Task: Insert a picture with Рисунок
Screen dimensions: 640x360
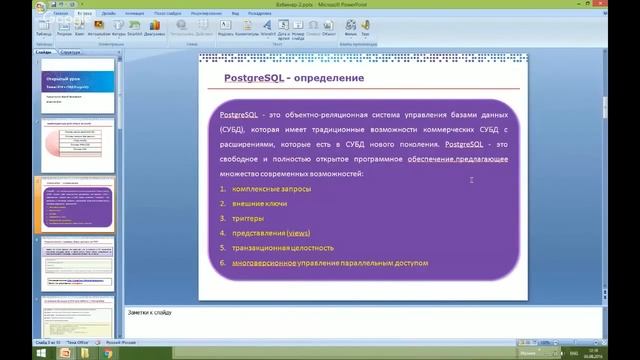Action: [x=64, y=28]
